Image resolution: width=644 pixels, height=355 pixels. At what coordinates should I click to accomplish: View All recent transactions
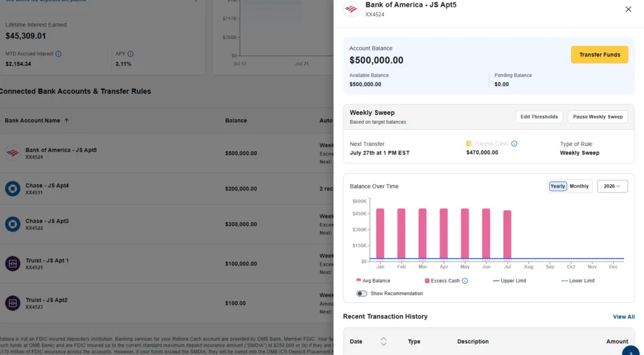point(623,317)
